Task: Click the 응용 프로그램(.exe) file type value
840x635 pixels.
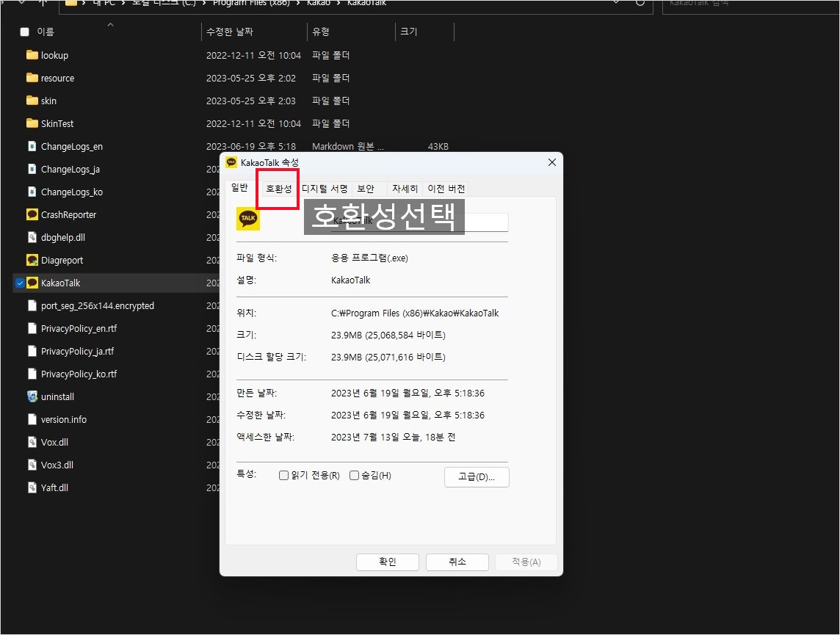Action: [369, 258]
